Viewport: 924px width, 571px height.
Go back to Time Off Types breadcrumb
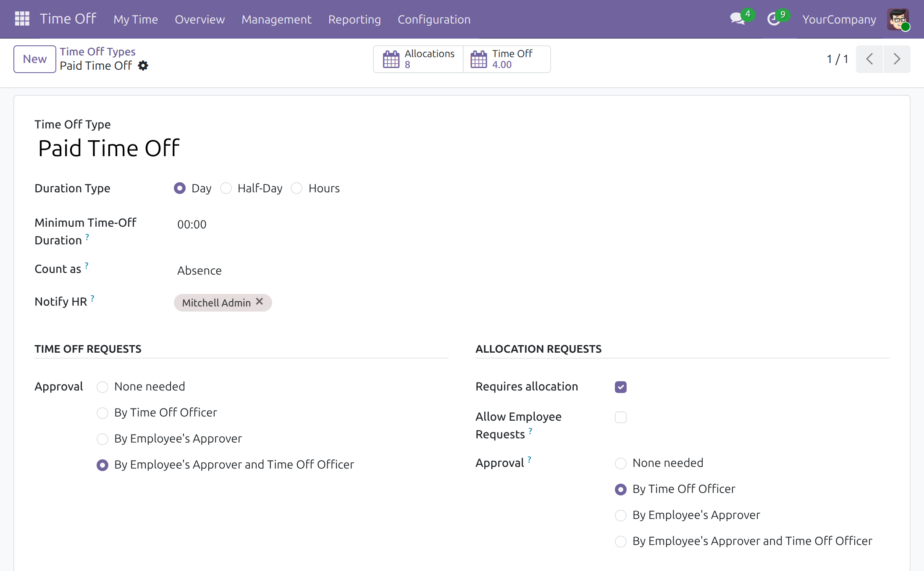pos(97,51)
